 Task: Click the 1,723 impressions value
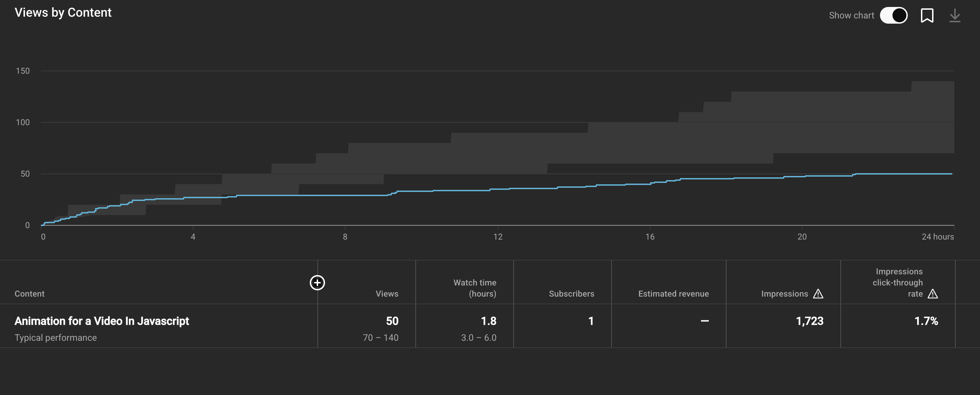click(809, 321)
